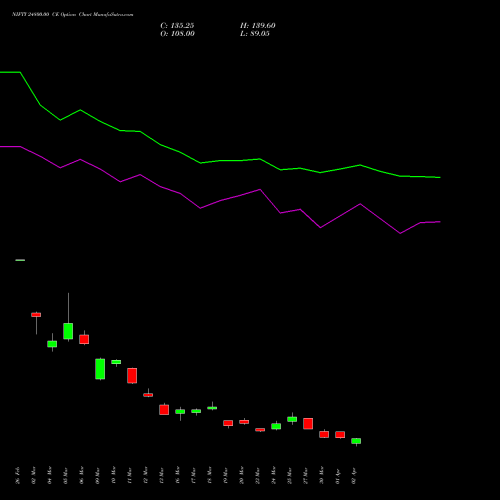Select the last green candle on 02 Apr
This screenshot has width=500, height=500.
356,441
